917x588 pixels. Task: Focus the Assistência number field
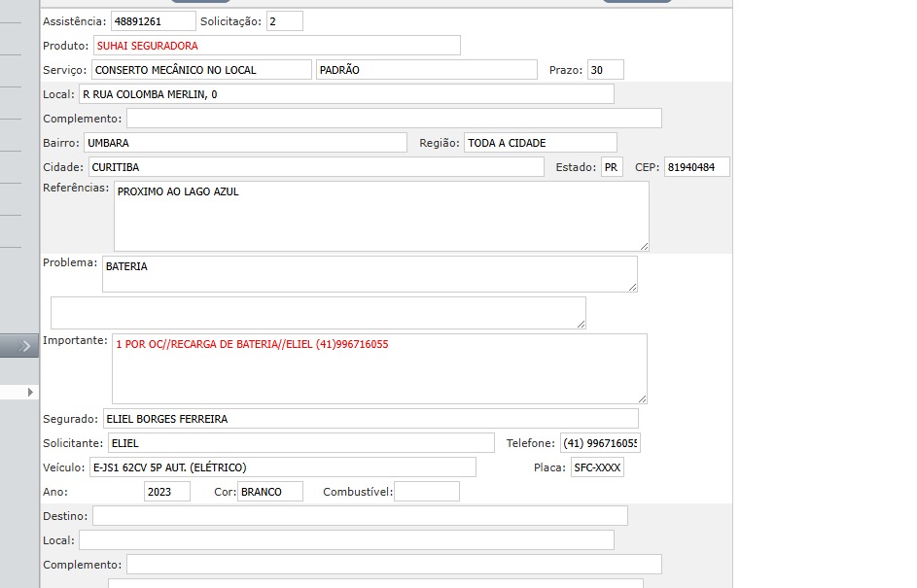pyautogui.click(x=152, y=21)
